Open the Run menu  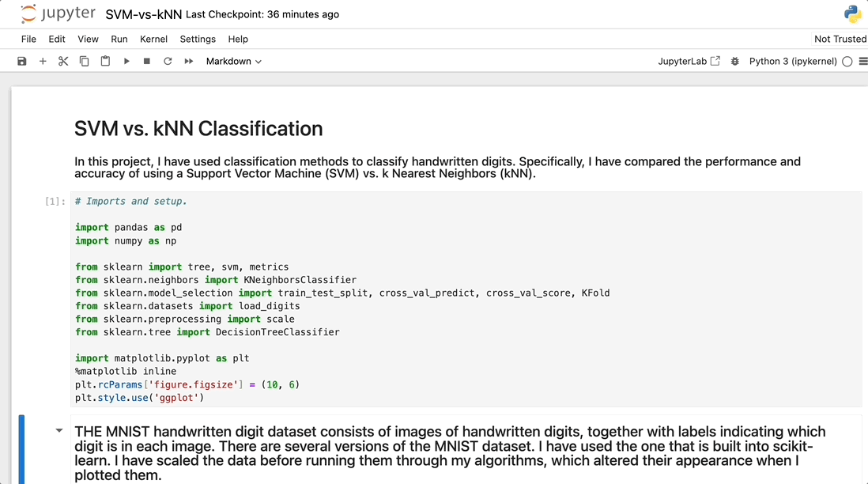click(x=119, y=40)
